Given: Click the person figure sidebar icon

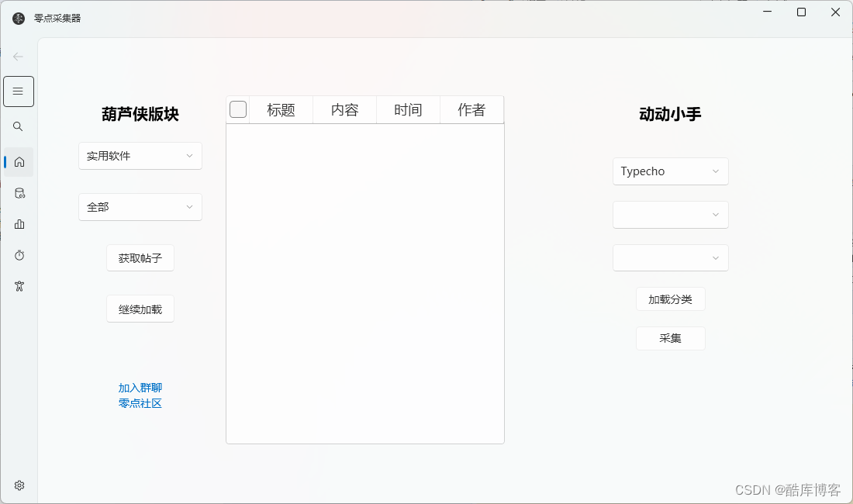Looking at the screenshot, I should pos(19,286).
